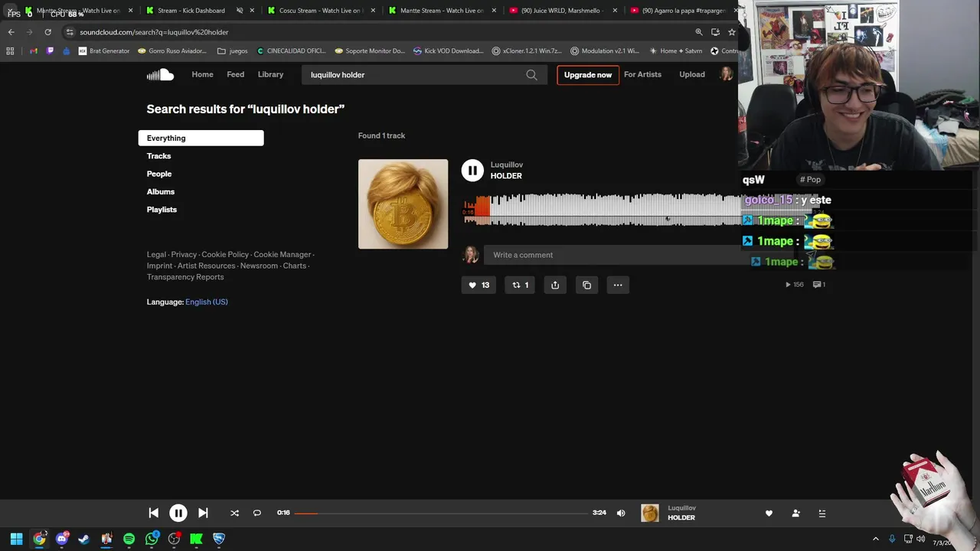Open the HOLDER track title link
This screenshot has height=551, width=980.
pyautogui.click(x=506, y=176)
